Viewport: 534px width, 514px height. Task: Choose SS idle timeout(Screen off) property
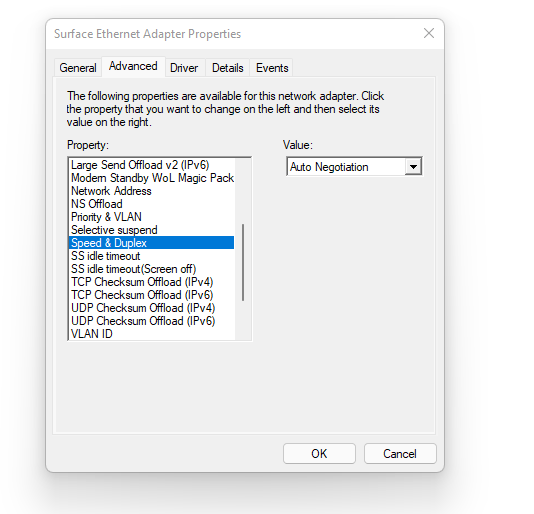(152, 269)
